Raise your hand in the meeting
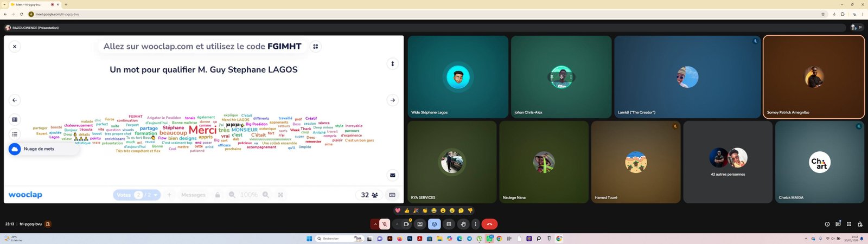Screen dimensions: 868x244 click(x=463, y=224)
